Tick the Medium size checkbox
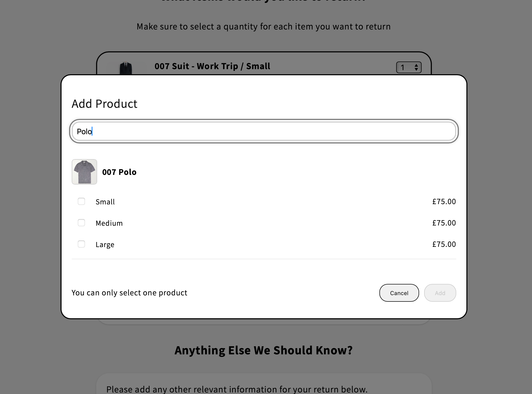The width and height of the screenshot is (532, 394). [81, 223]
